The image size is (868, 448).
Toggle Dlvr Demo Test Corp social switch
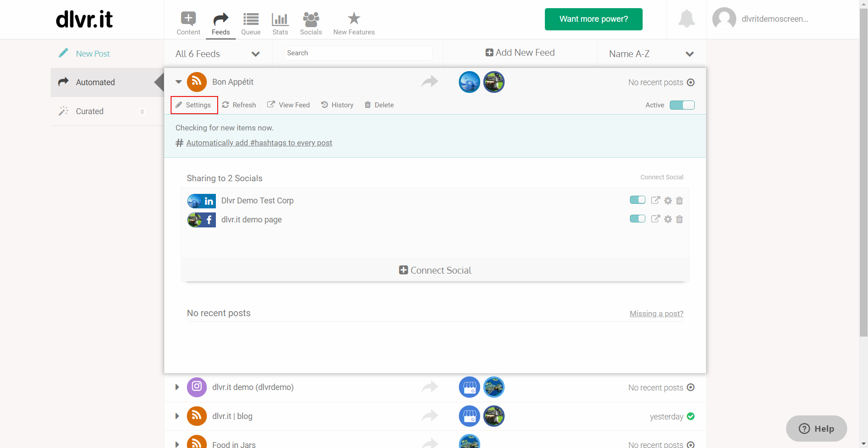(637, 200)
